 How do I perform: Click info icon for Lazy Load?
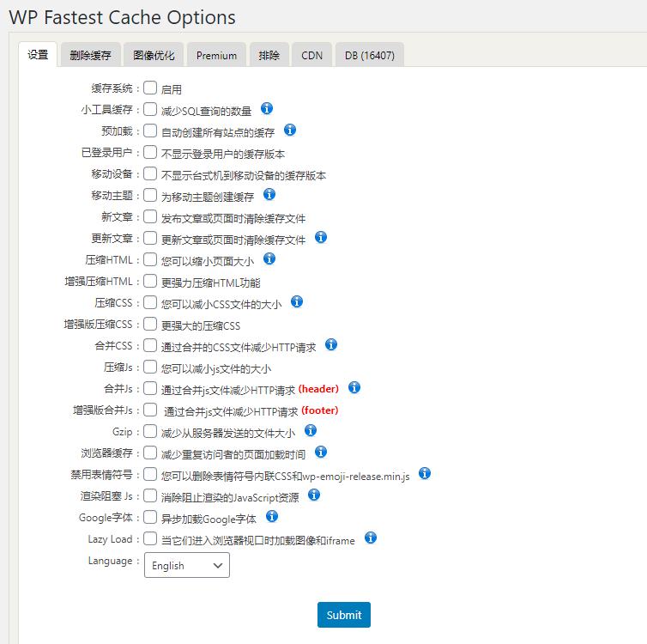371,538
